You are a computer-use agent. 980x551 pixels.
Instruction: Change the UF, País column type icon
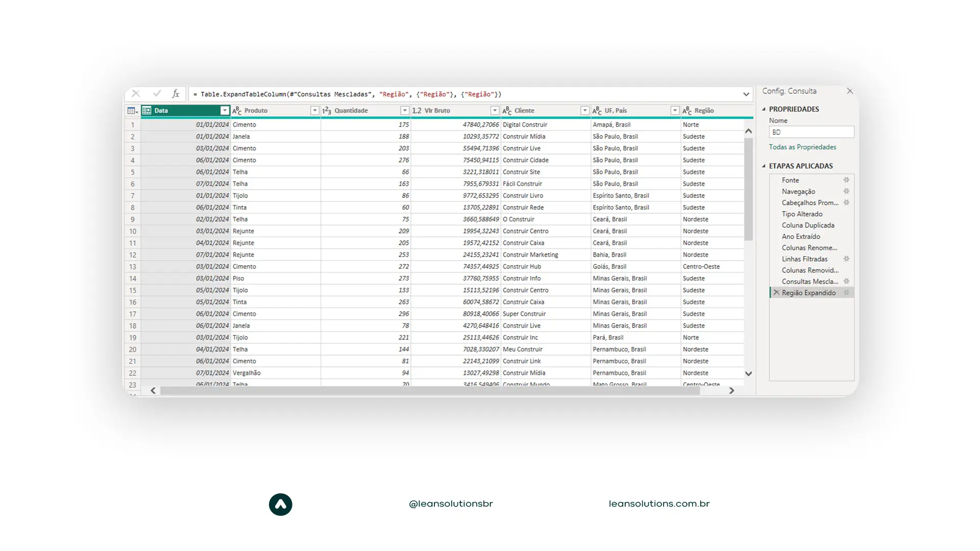tap(597, 111)
